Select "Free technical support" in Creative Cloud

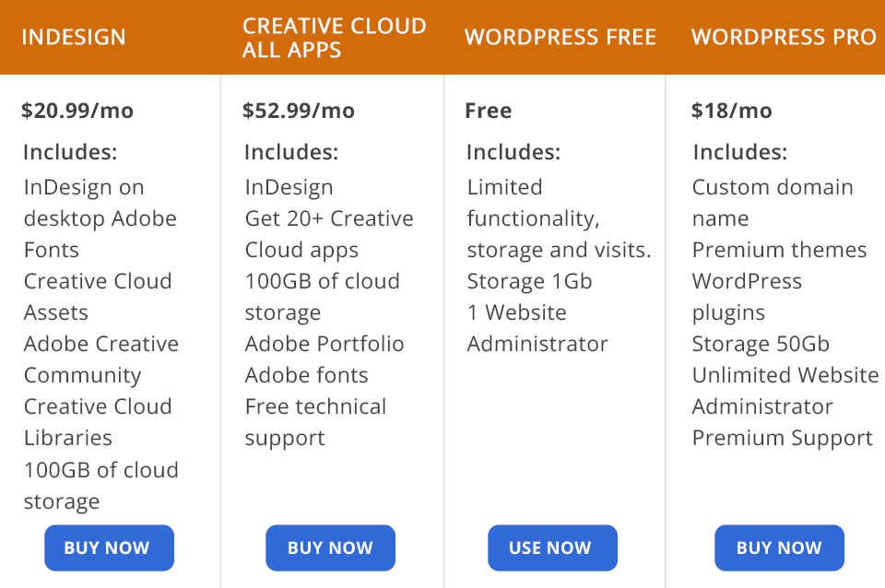pyautogui.click(x=315, y=422)
